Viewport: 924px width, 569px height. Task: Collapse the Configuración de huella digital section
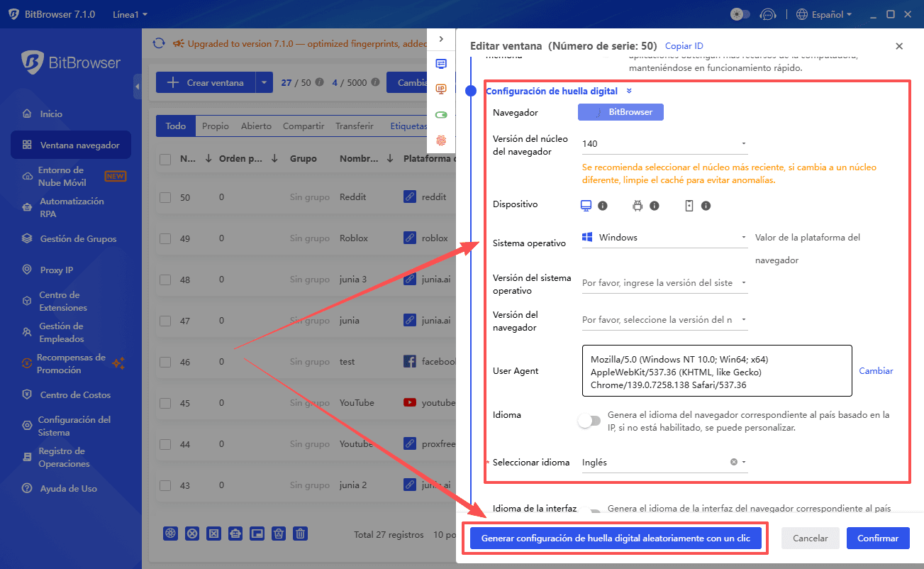[628, 91]
